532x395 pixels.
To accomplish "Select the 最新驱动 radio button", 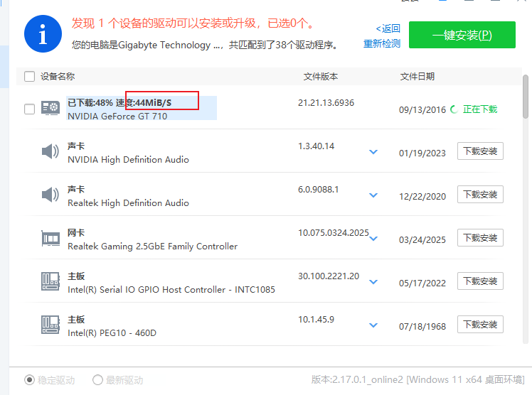I will click(98, 380).
